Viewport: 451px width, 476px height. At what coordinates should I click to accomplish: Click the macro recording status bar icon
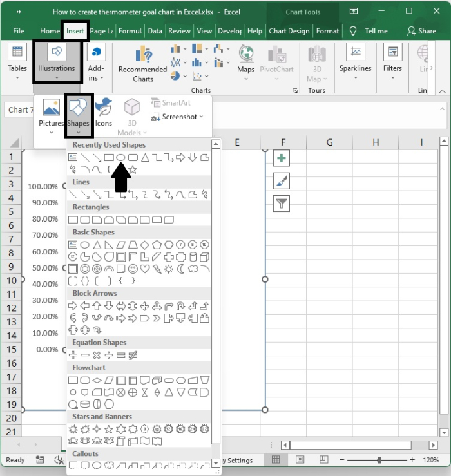coord(40,460)
